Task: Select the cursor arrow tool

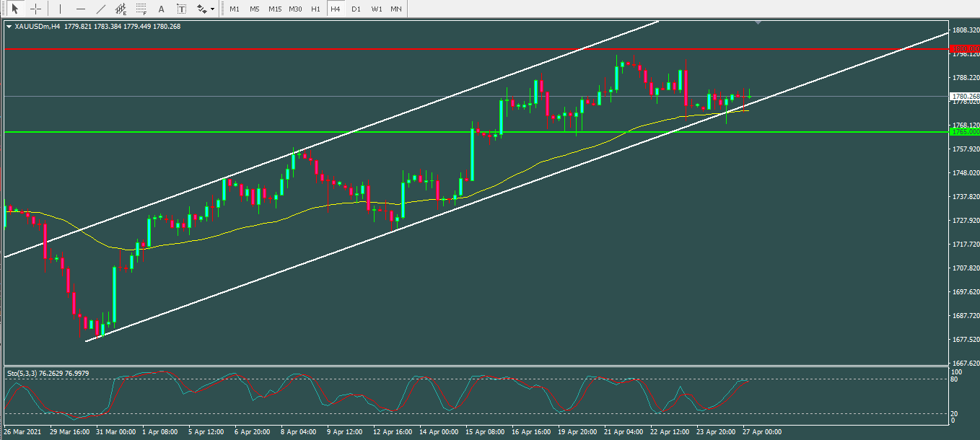Action: pyautogui.click(x=15, y=9)
